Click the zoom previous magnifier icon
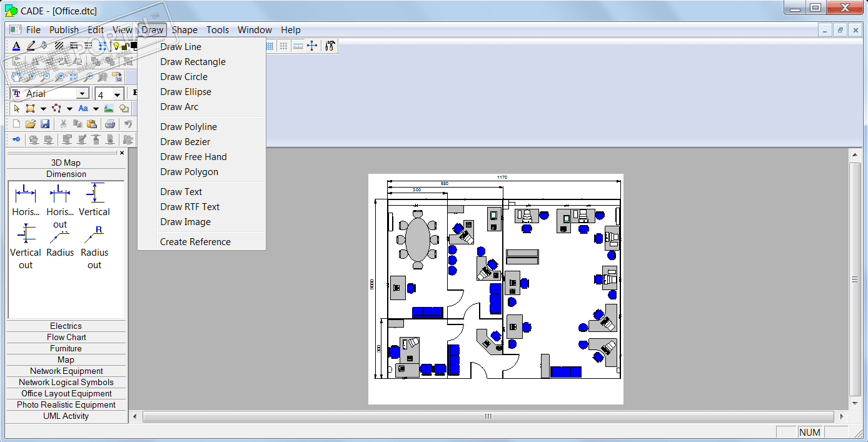The height and width of the screenshot is (442, 868). click(88, 76)
